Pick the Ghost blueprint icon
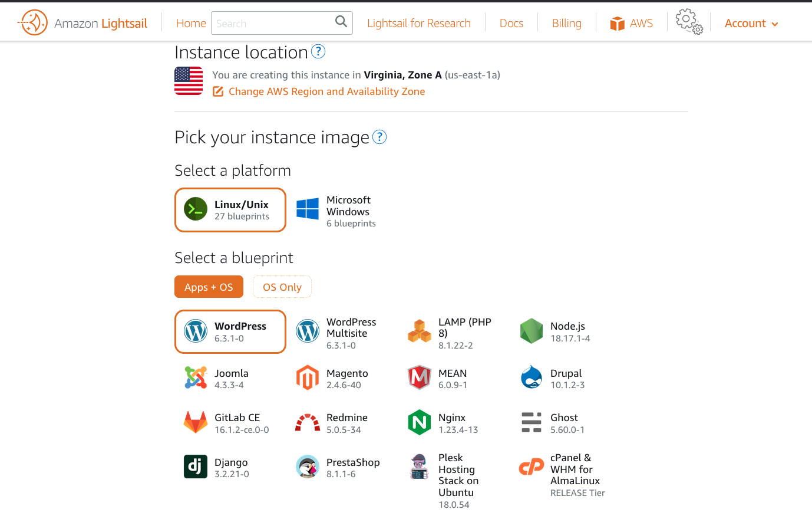Viewport: 812px width, 519px height. 532,422
